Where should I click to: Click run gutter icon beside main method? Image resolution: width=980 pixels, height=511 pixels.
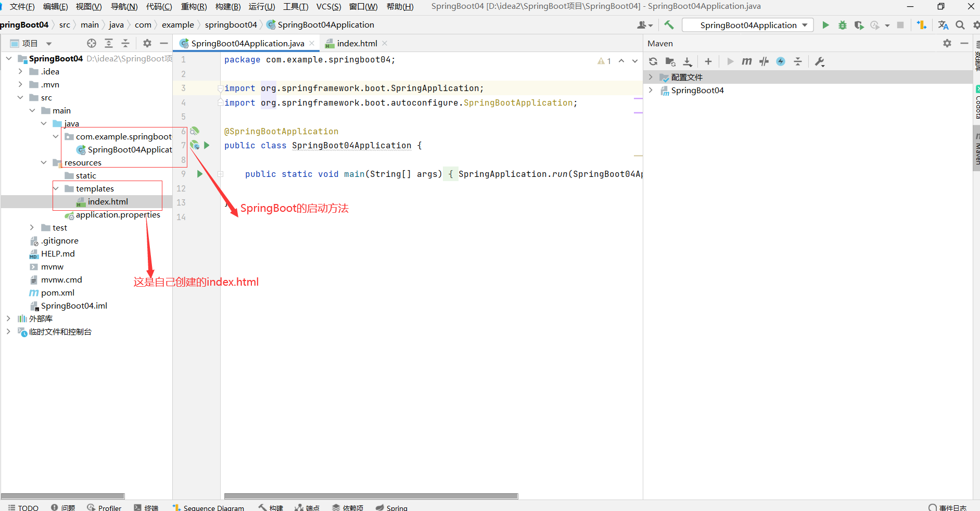click(200, 174)
